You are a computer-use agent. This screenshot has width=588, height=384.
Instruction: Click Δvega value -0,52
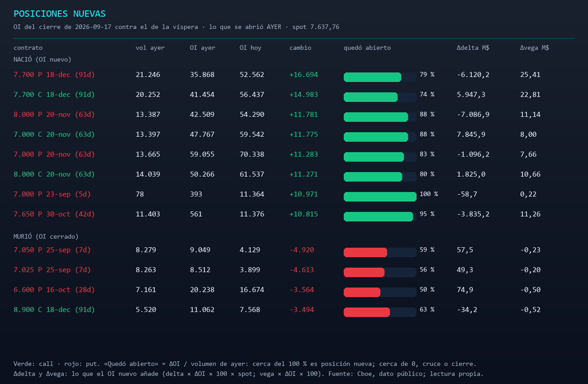pyautogui.click(x=530, y=310)
